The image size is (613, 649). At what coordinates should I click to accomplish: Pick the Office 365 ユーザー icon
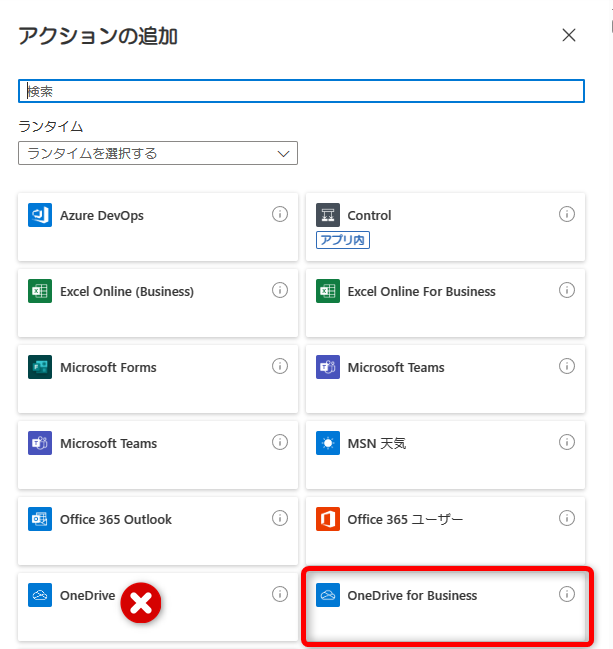328,519
